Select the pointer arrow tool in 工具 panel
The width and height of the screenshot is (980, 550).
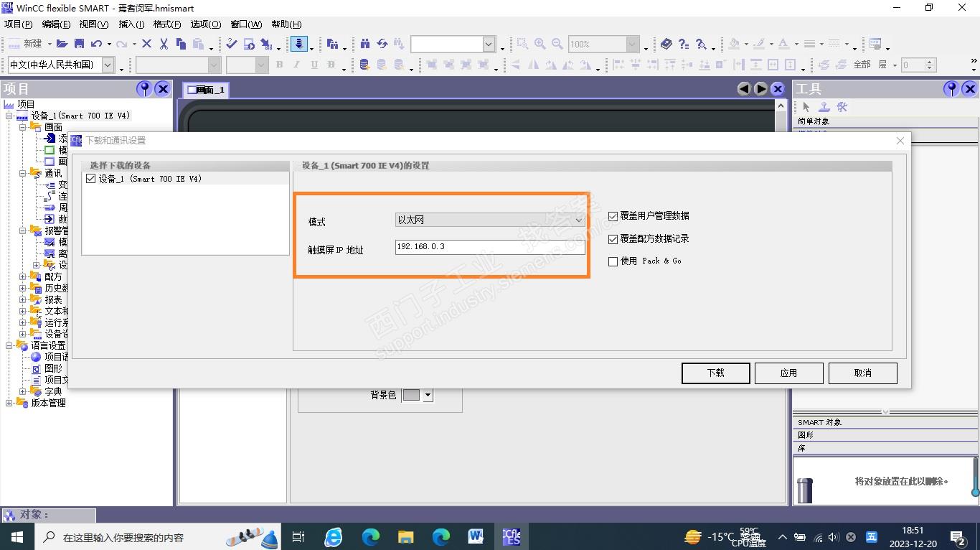pyautogui.click(x=806, y=107)
